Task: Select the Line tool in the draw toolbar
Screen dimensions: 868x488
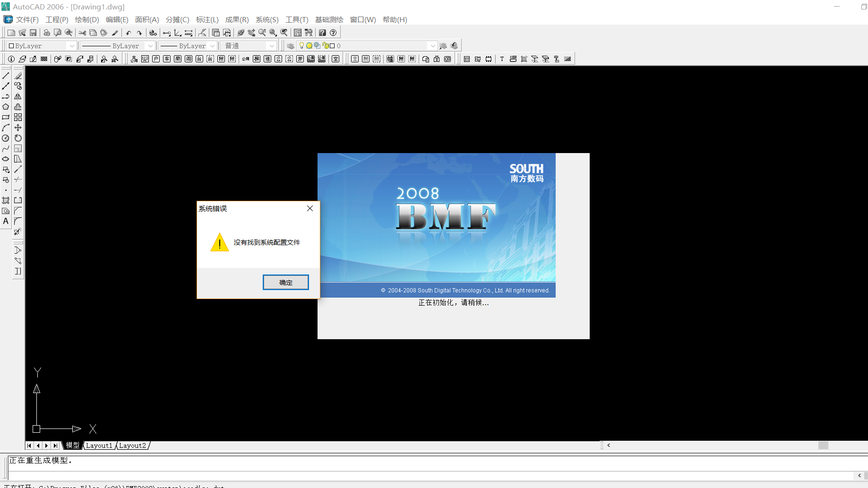Action: pos(6,76)
